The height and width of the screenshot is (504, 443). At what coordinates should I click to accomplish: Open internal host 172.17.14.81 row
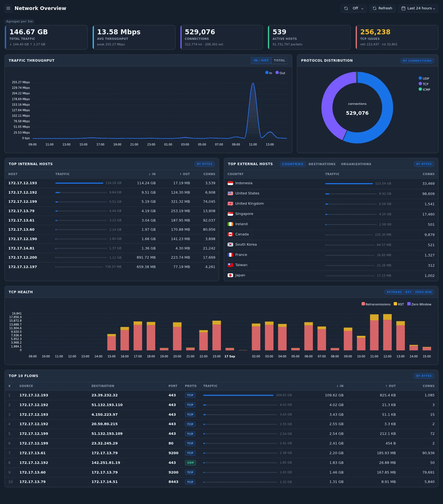coord(112,248)
